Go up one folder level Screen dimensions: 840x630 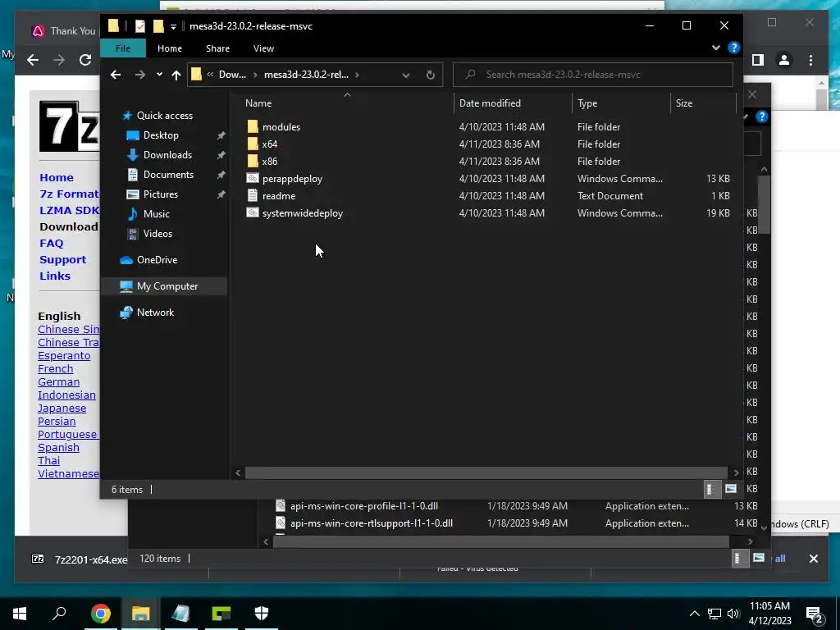176,75
